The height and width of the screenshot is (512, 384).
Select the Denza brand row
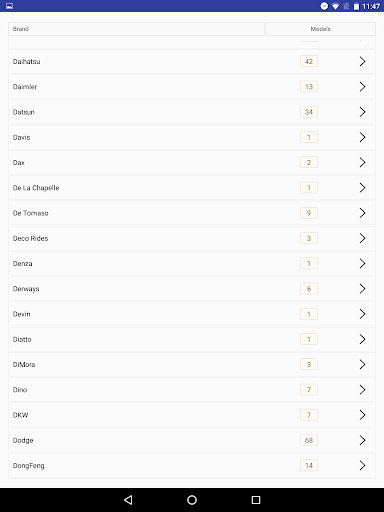point(192,264)
